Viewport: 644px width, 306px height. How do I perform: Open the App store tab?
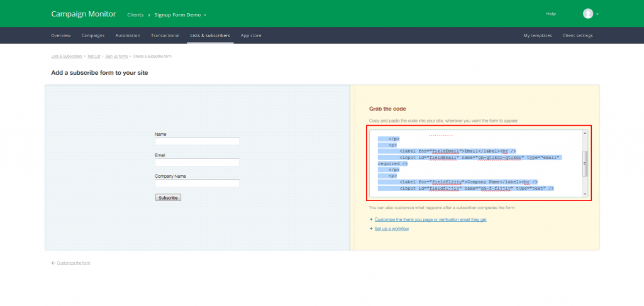pos(251,36)
